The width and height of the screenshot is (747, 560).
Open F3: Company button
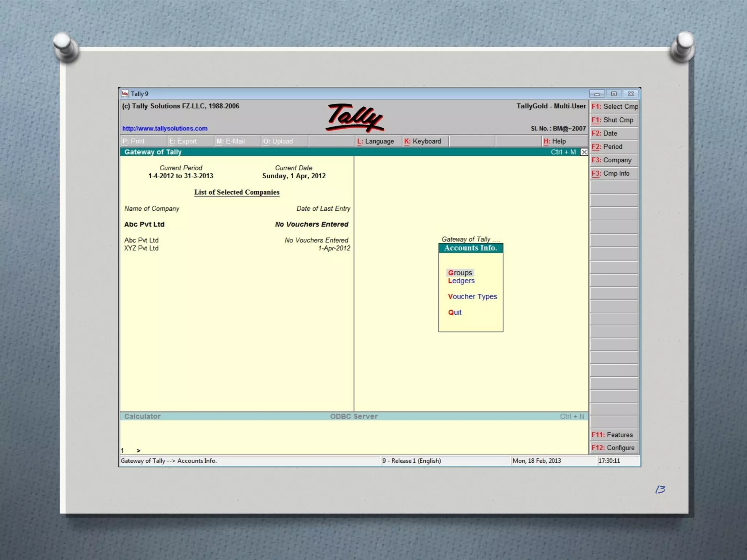click(x=614, y=160)
